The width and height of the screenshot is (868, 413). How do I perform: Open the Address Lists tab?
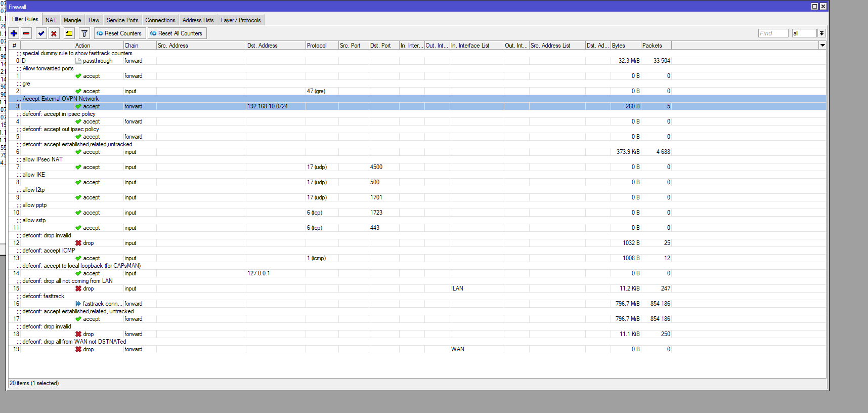coord(198,20)
